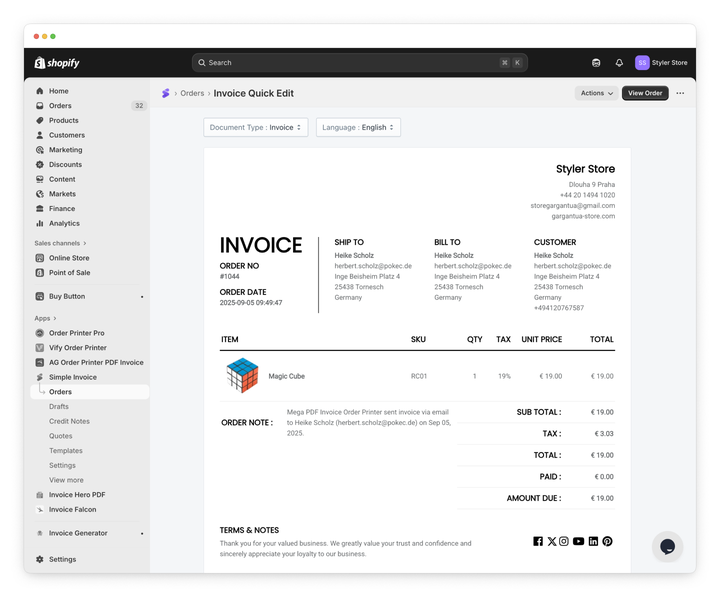
Task: Click the Discounts badge icon
Action: point(40,164)
